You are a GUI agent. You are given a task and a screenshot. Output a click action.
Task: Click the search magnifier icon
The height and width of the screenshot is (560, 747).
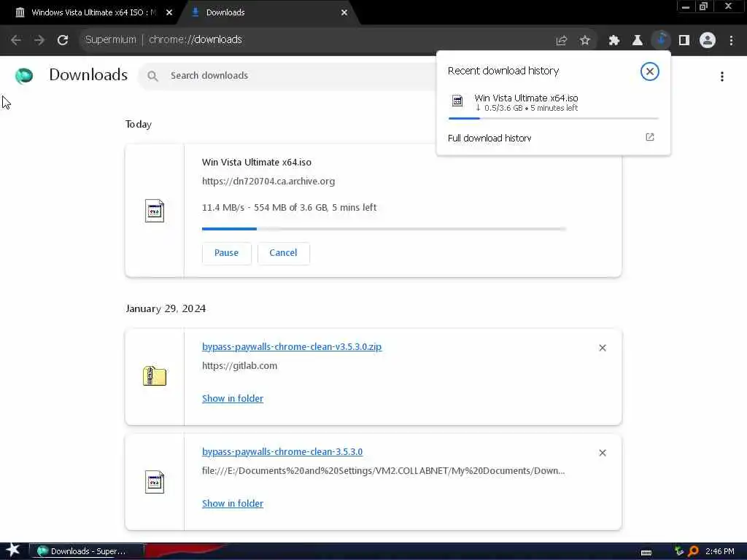152,76
